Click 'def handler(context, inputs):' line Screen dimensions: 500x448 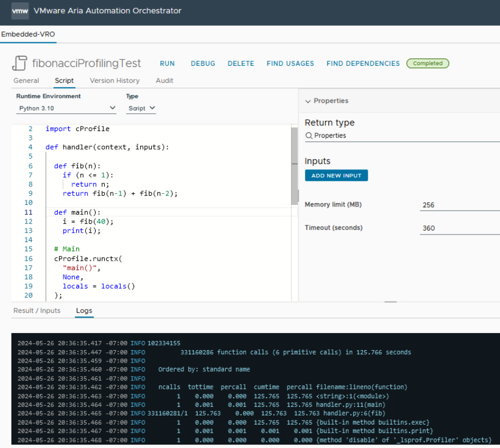(x=107, y=147)
